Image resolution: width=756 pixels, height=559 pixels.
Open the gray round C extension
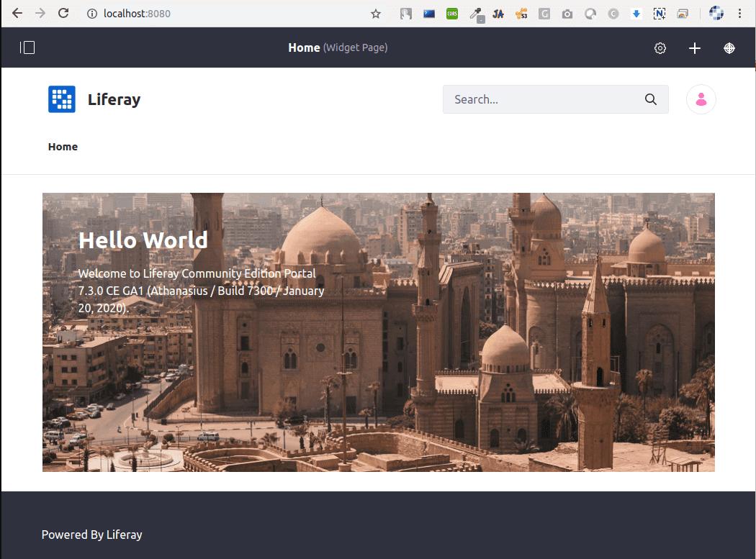[613, 14]
